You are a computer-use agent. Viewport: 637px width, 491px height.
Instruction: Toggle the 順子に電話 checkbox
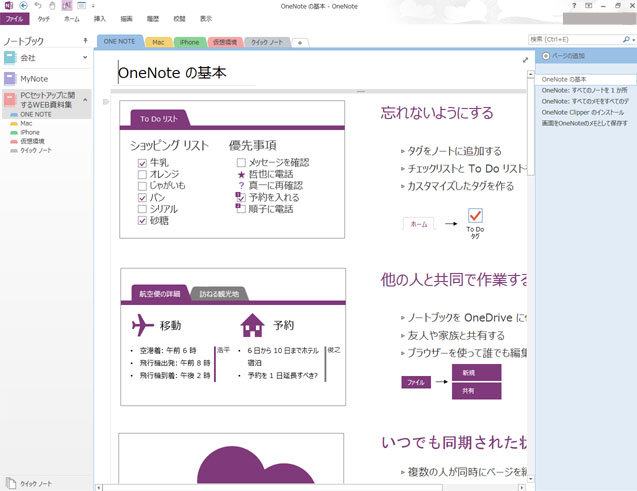(240, 208)
